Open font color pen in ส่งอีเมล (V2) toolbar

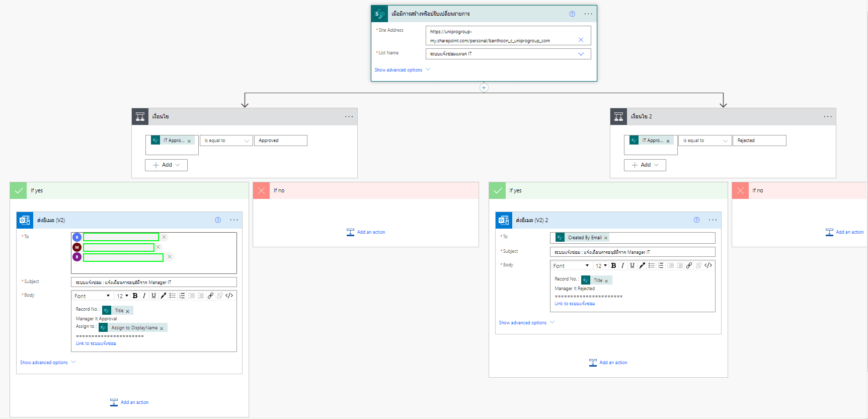pos(163,296)
